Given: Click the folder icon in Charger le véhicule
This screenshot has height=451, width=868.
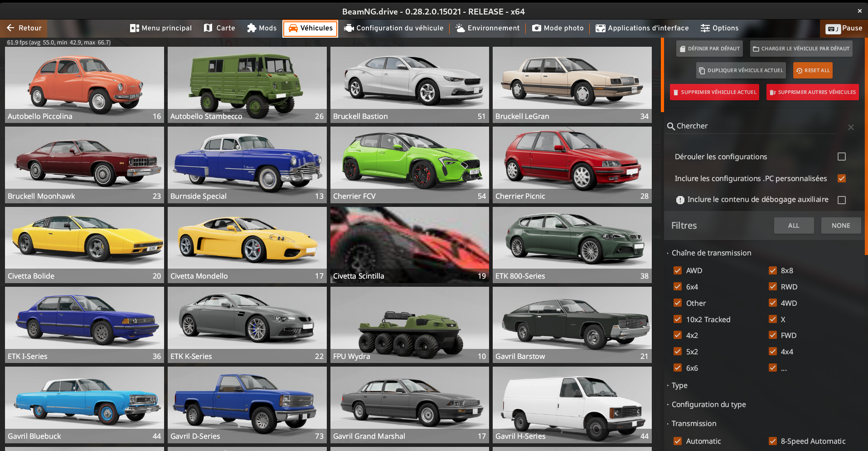Looking at the screenshot, I should [756, 49].
